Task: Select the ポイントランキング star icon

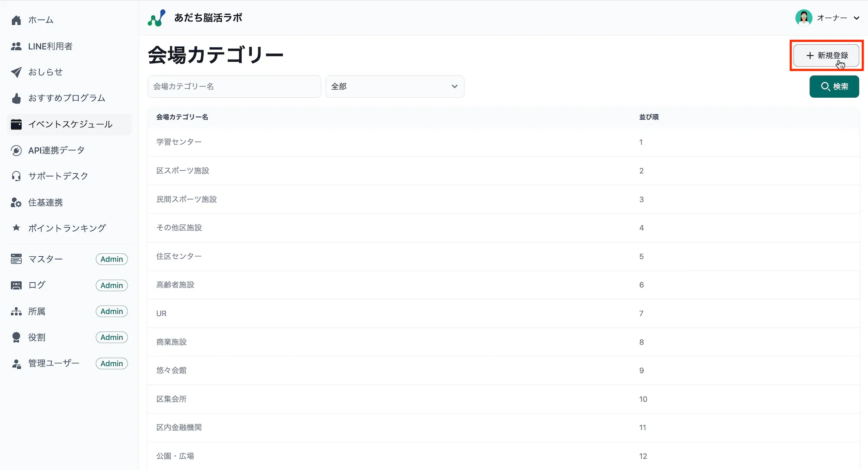Action: 16,228
